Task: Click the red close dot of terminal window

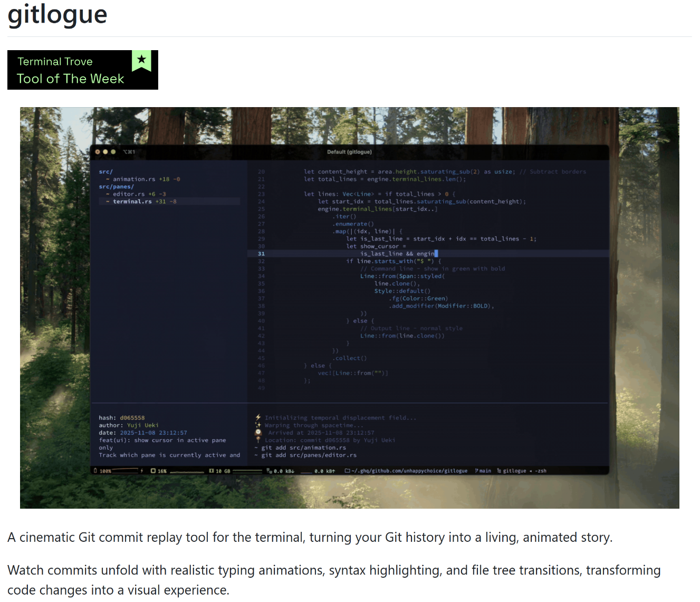Action: (x=98, y=152)
